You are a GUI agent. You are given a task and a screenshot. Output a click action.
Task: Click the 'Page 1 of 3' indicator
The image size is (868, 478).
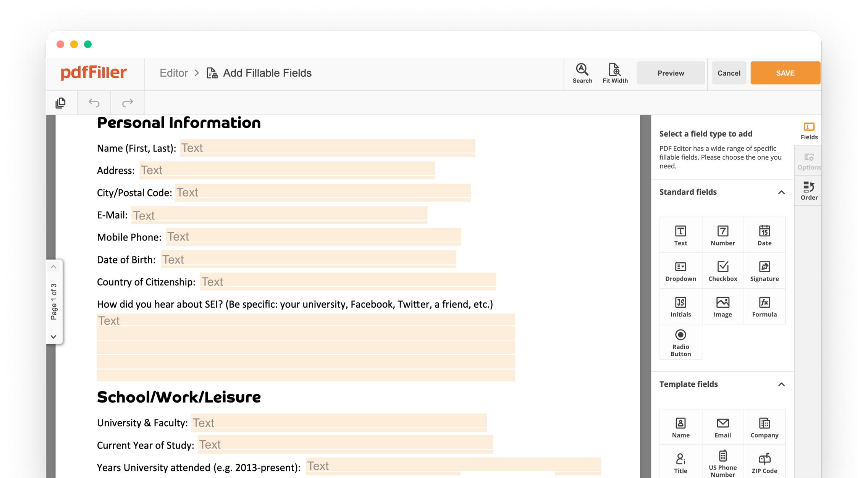tap(54, 302)
